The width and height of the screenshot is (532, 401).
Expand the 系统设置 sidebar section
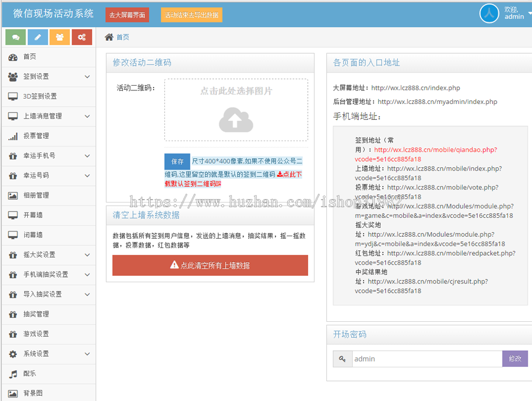[x=87, y=354]
